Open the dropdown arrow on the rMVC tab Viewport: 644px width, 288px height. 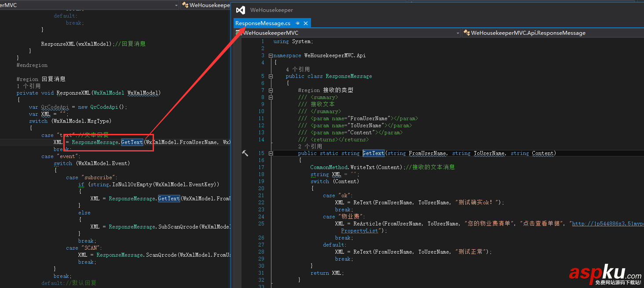[176, 5]
